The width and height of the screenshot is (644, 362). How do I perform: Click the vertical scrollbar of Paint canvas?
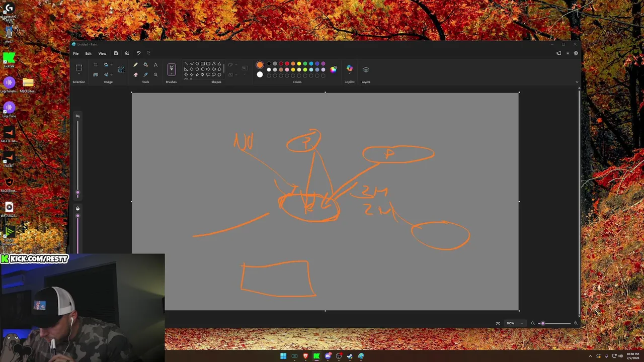[579, 201]
